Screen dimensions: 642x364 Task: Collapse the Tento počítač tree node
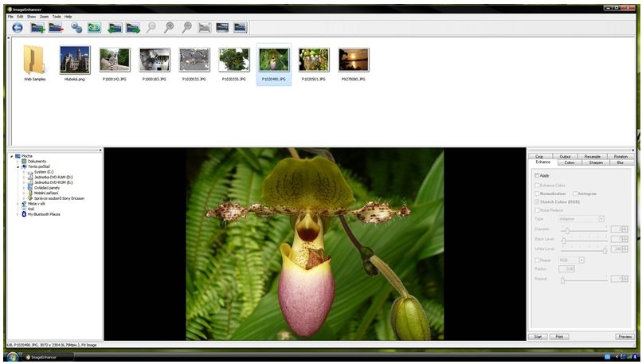[x=18, y=166]
